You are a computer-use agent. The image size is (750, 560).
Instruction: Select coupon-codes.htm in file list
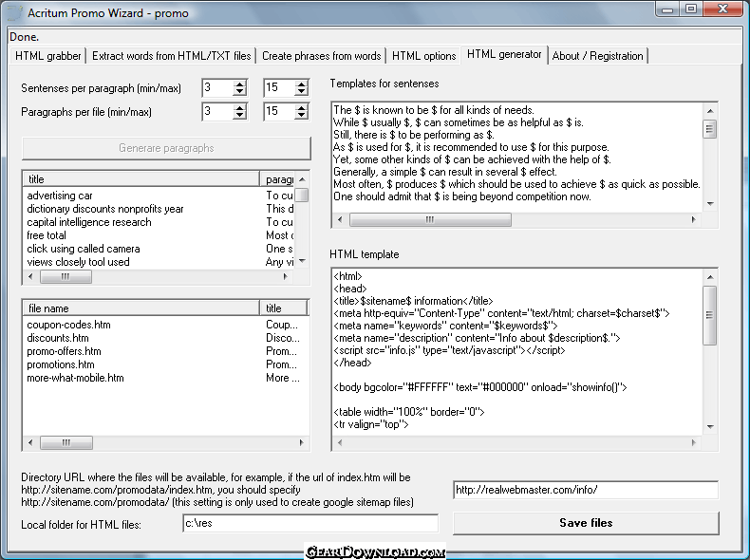click(162, 325)
